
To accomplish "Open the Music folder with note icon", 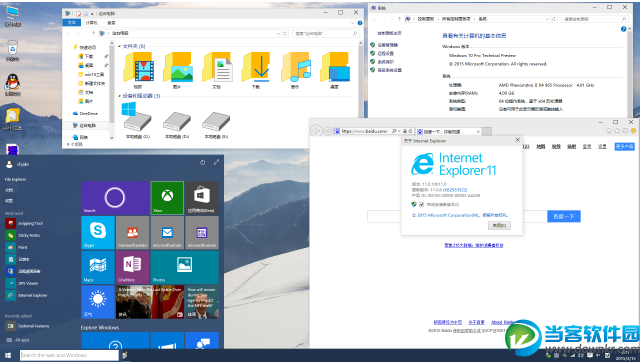I will pyautogui.click(x=295, y=69).
